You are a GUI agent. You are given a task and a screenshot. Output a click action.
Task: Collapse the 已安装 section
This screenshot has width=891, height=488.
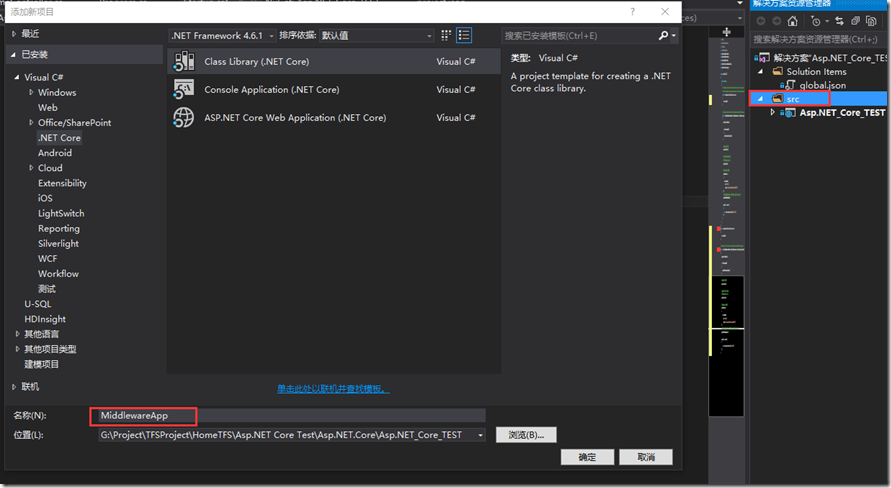point(14,55)
